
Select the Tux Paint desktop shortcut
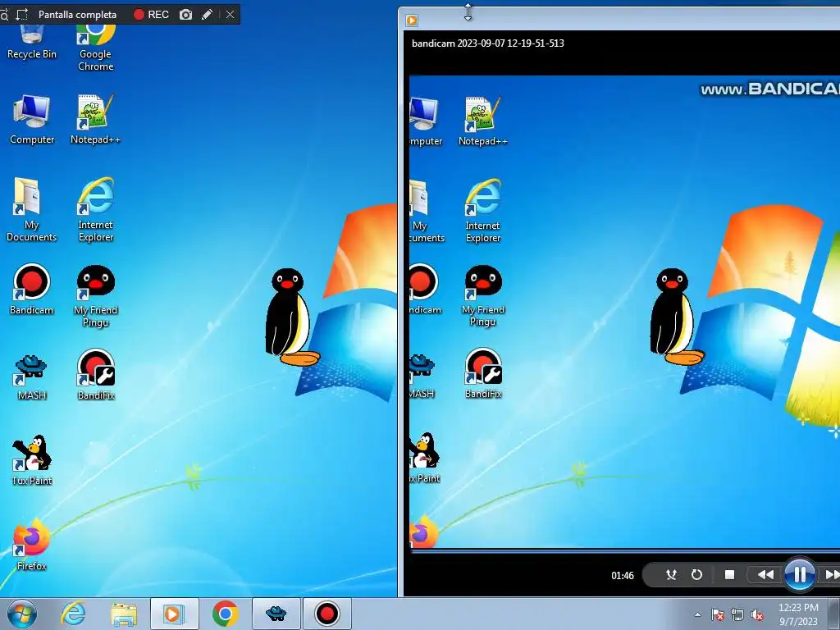32,461
